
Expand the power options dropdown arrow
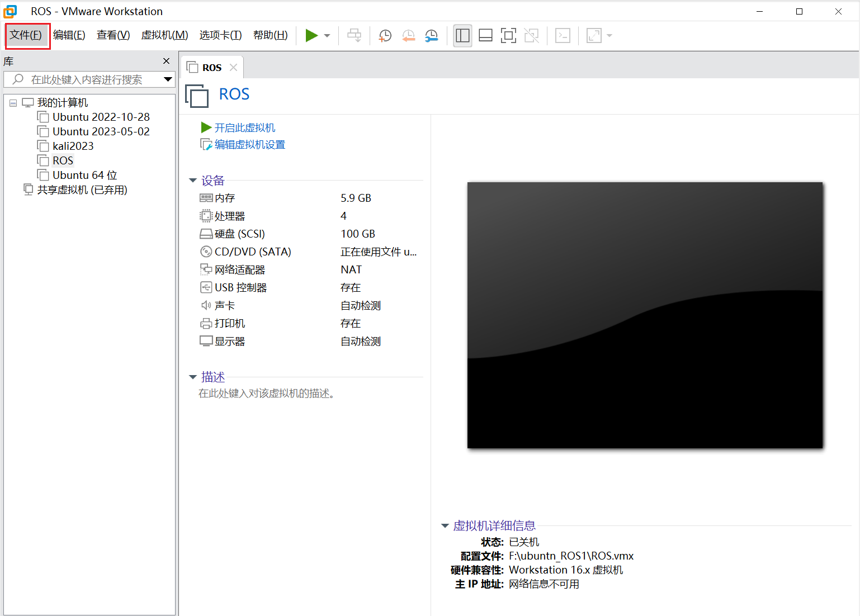(327, 36)
